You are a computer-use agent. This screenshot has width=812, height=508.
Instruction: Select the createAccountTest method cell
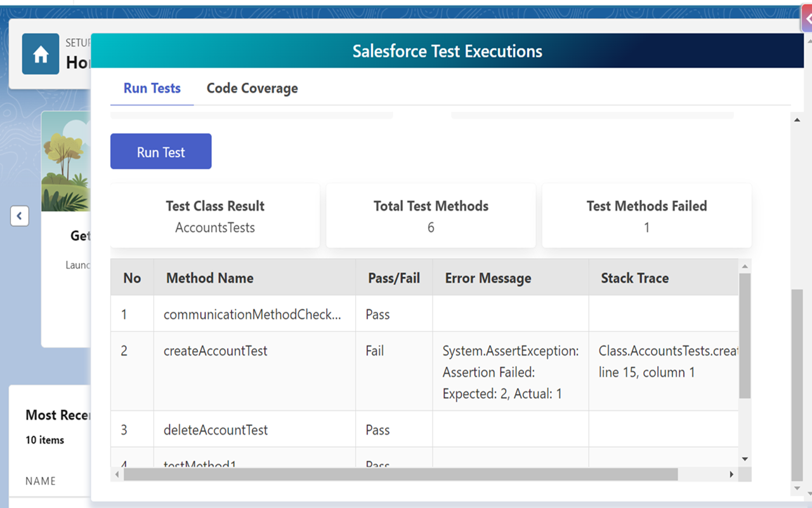254,371
